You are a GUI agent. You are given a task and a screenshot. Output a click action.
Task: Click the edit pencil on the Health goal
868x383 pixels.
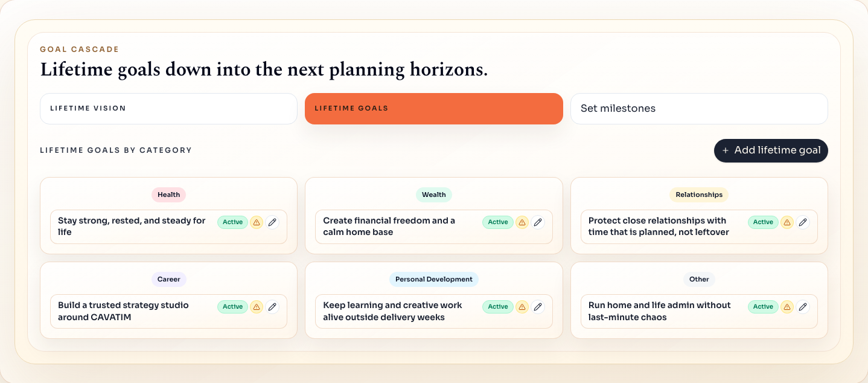[x=272, y=222]
